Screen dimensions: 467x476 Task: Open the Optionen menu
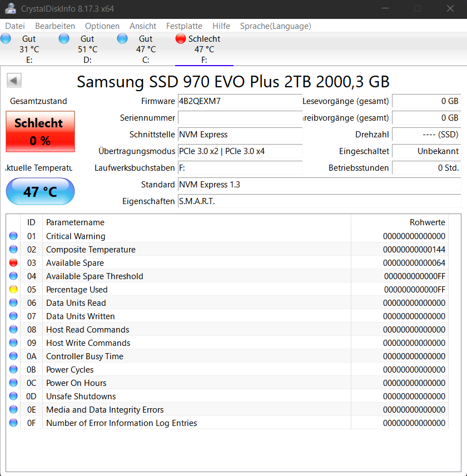click(x=102, y=26)
